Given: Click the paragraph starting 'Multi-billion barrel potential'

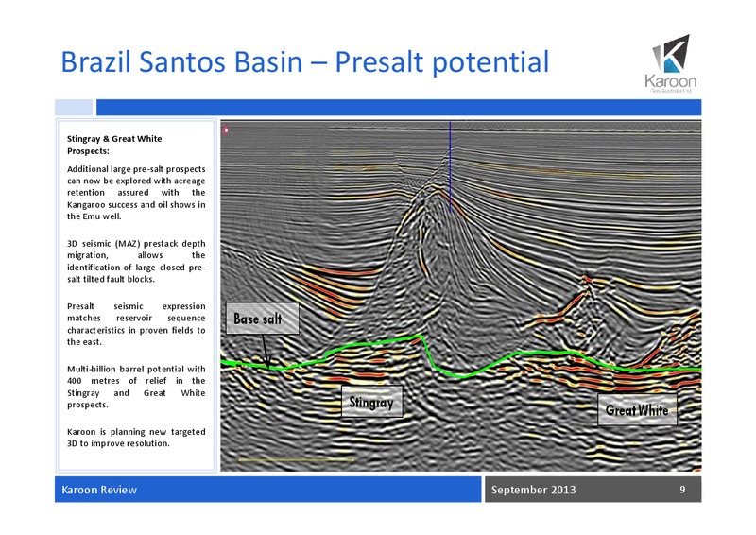Looking at the screenshot, I should (x=136, y=387).
